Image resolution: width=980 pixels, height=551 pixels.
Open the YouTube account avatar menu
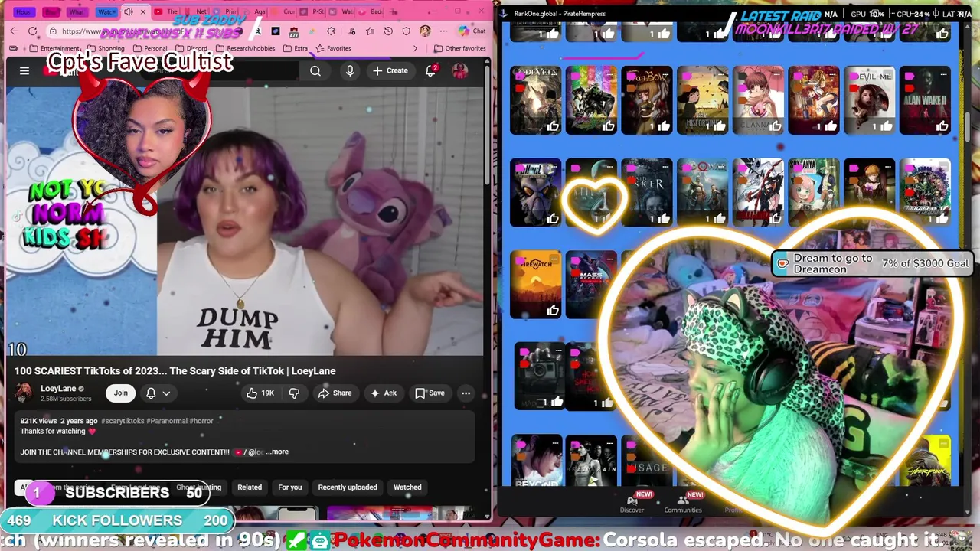(x=460, y=70)
